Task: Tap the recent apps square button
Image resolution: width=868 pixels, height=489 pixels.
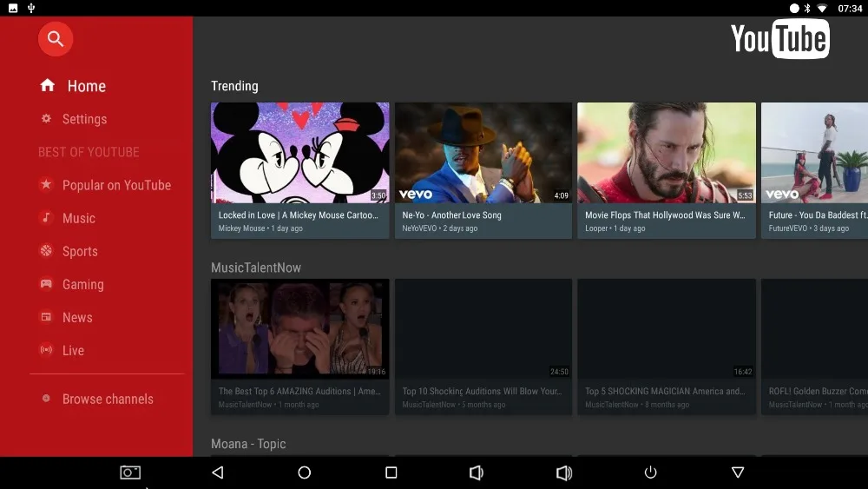Action: pyautogui.click(x=391, y=472)
